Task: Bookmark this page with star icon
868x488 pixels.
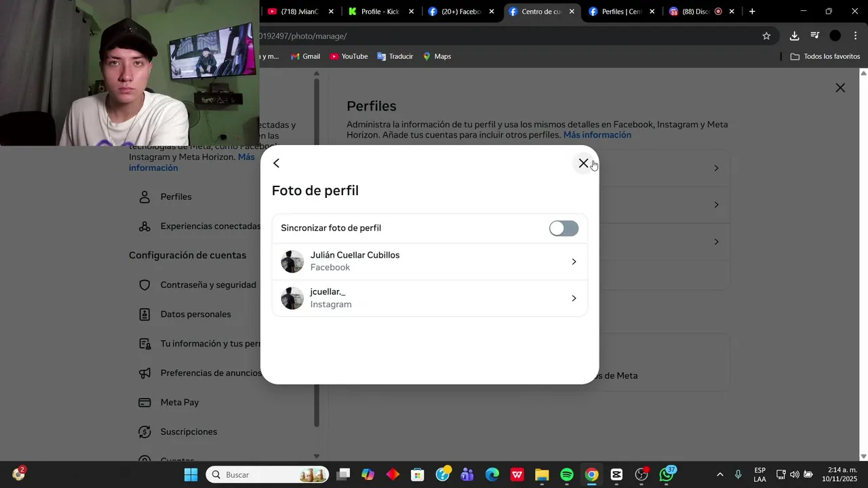Action: (766, 36)
